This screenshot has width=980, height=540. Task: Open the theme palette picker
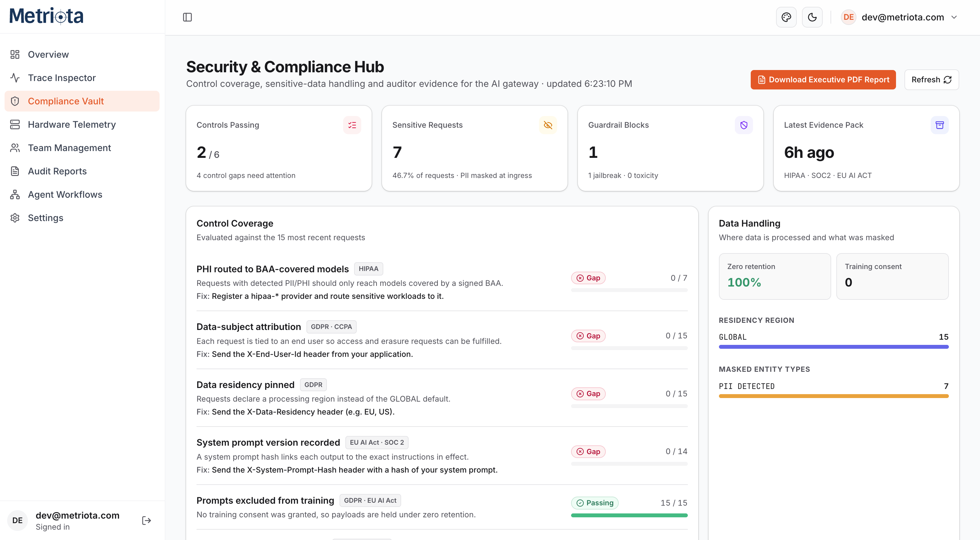(786, 17)
